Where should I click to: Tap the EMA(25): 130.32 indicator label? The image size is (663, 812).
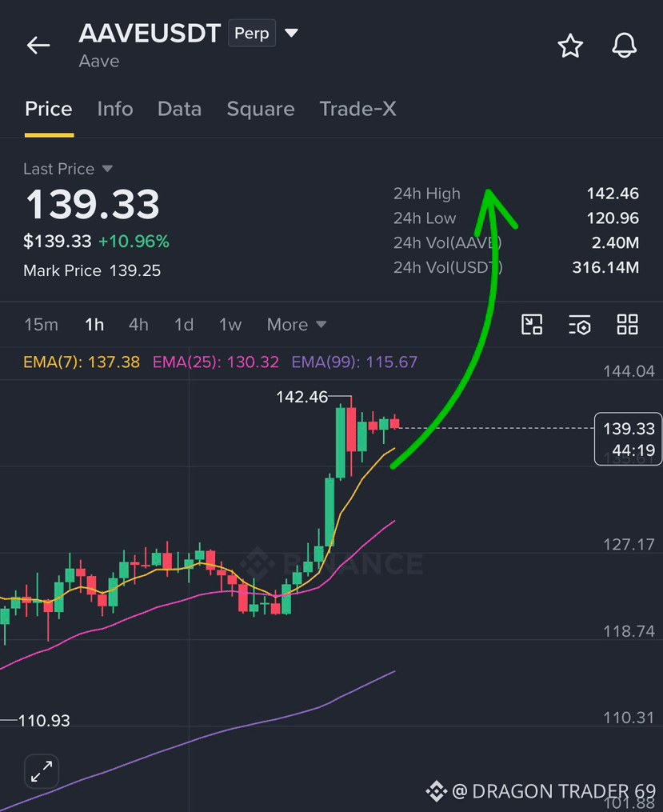tap(215, 362)
